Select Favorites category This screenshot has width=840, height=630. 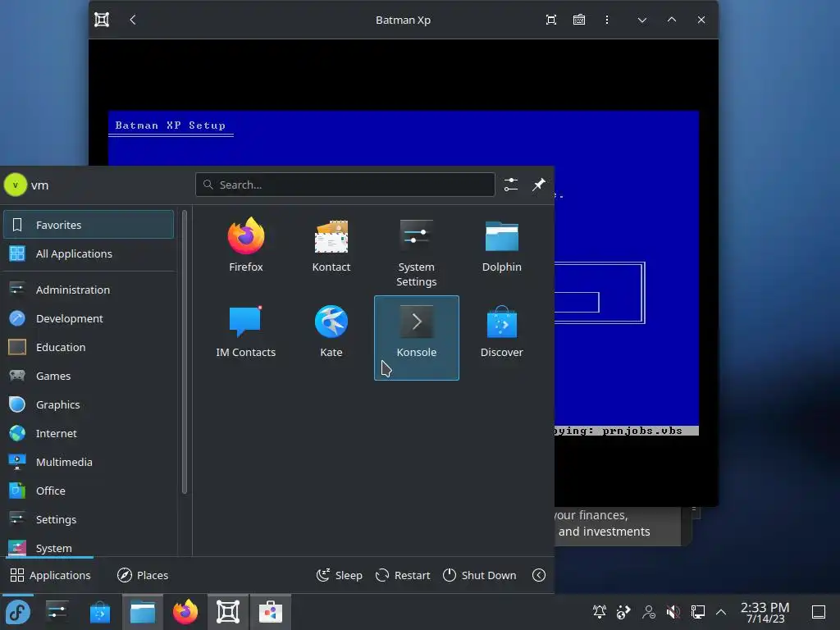click(x=89, y=225)
